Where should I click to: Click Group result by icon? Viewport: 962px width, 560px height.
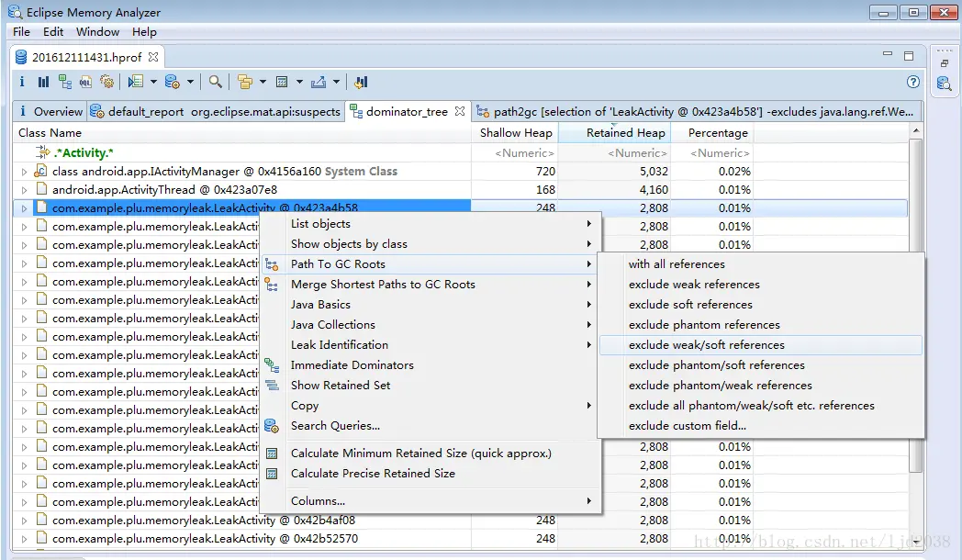[245, 82]
